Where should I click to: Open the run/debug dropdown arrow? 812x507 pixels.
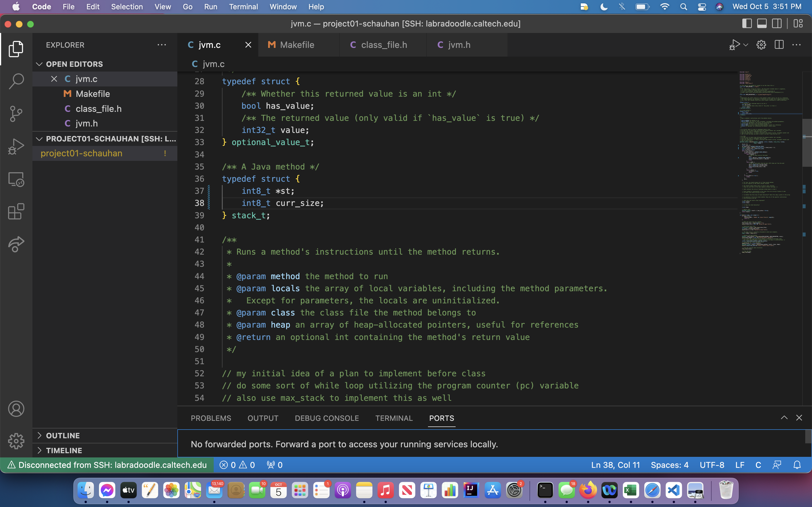coord(745,45)
